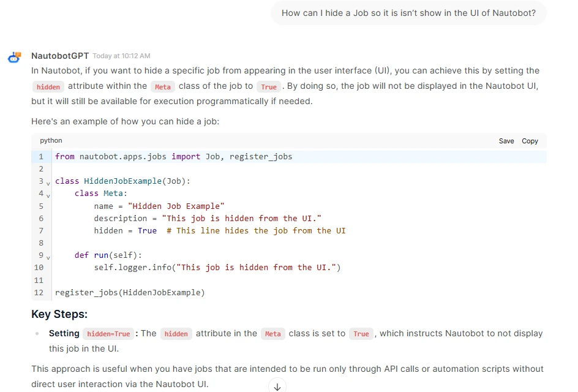This screenshot has width=578, height=392.
Task: Collapse the Meta class fold chevron
Action: coord(48,195)
